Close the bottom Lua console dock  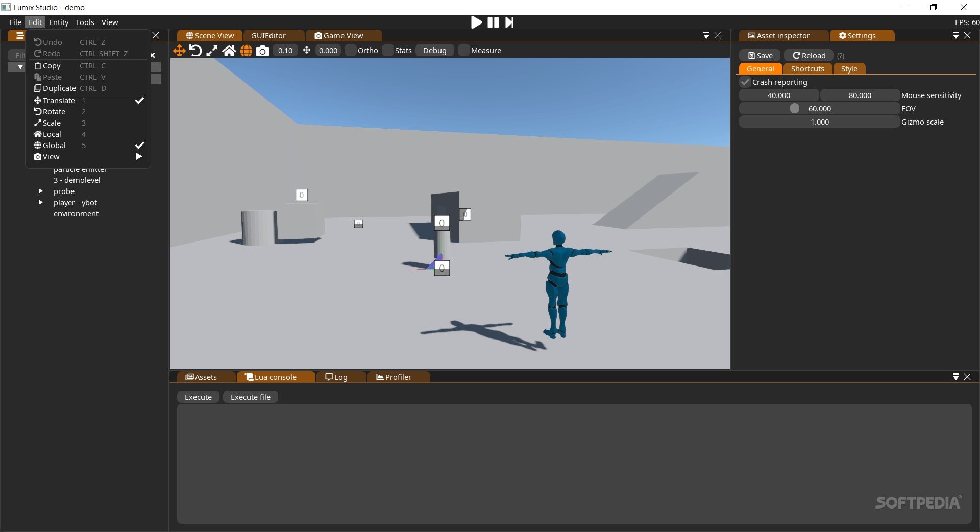pos(967,377)
